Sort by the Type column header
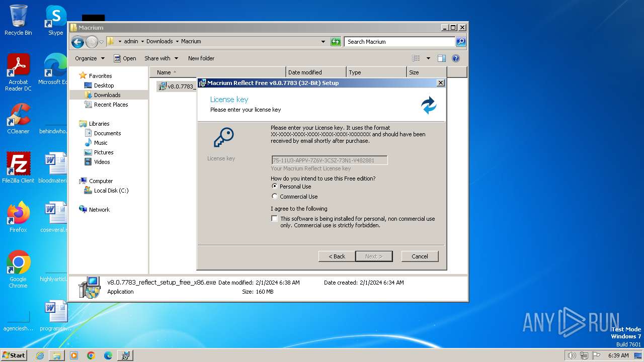Viewport: 644px width, 362px height. (x=376, y=72)
